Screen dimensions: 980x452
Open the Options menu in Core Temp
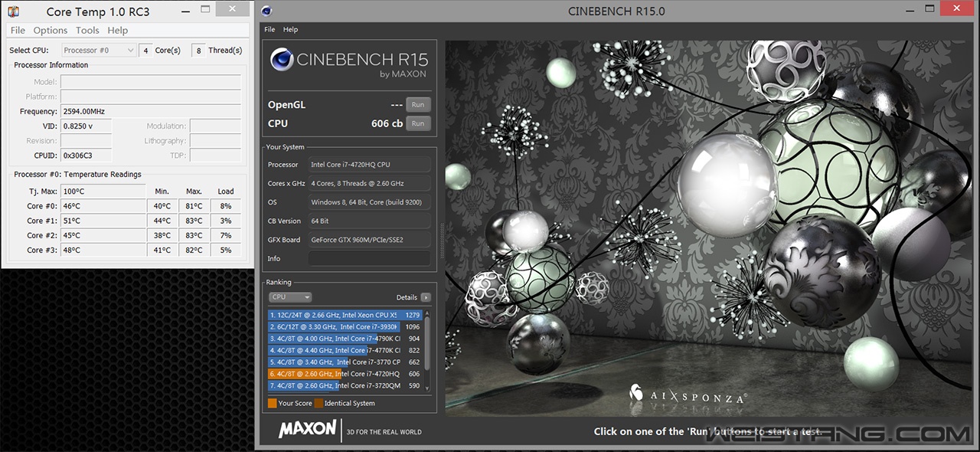(51, 30)
